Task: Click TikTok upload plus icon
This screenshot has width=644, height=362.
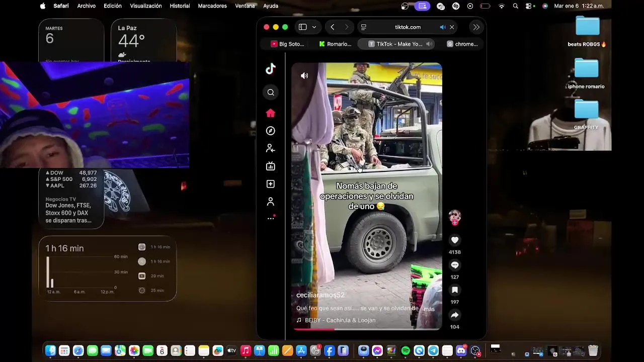Action: (271, 184)
